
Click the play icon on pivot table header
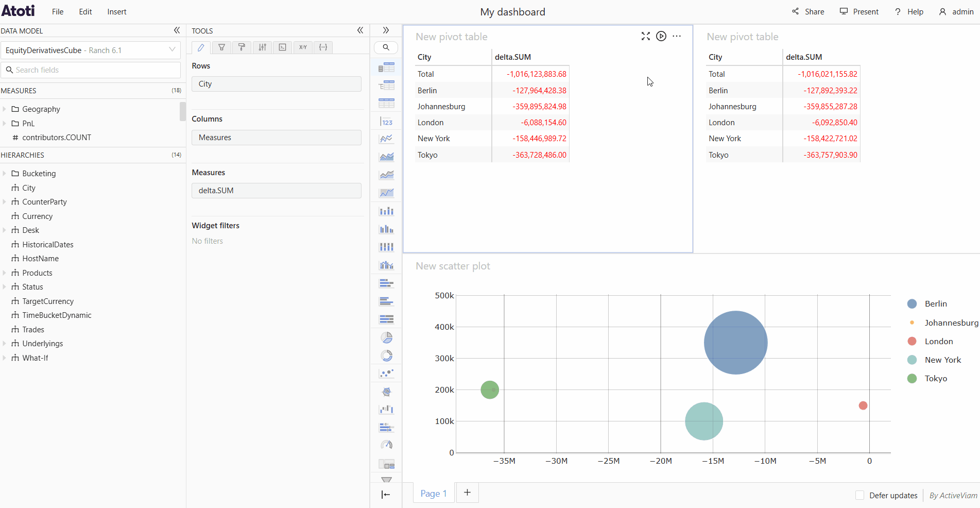(661, 36)
